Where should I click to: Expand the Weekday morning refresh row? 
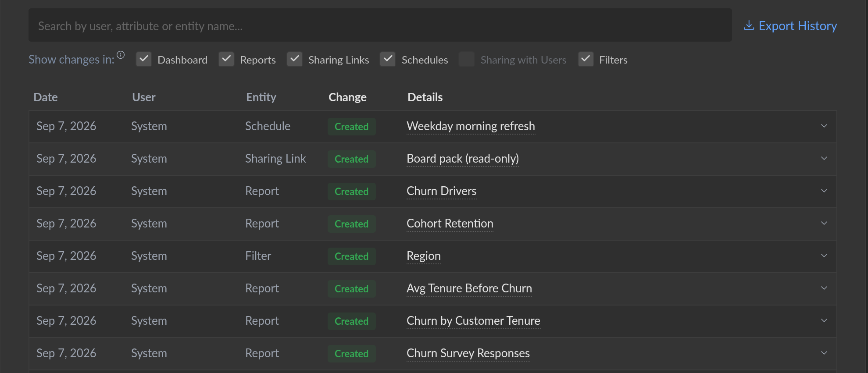click(x=824, y=126)
